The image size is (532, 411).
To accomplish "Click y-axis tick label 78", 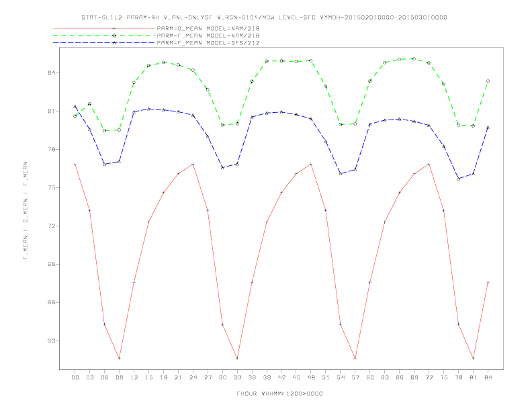I will [x=51, y=150].
